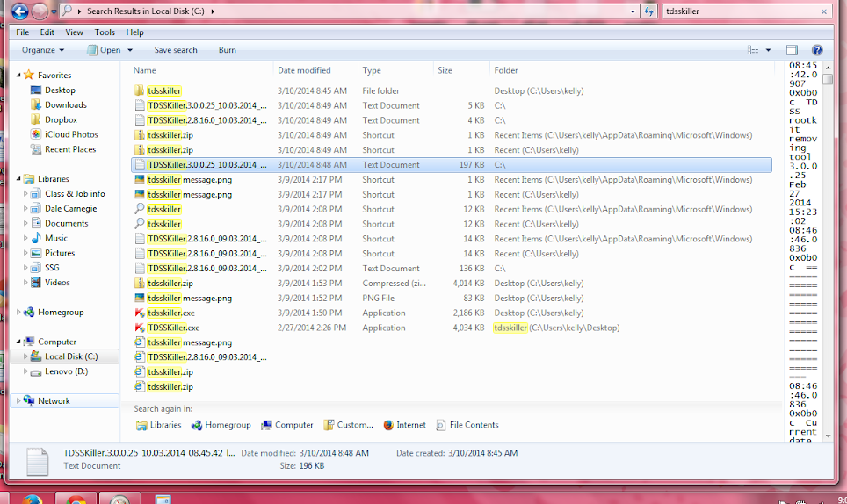Sort by the Size column header
This screenshot has width=847, height=504.
(445, 70)
